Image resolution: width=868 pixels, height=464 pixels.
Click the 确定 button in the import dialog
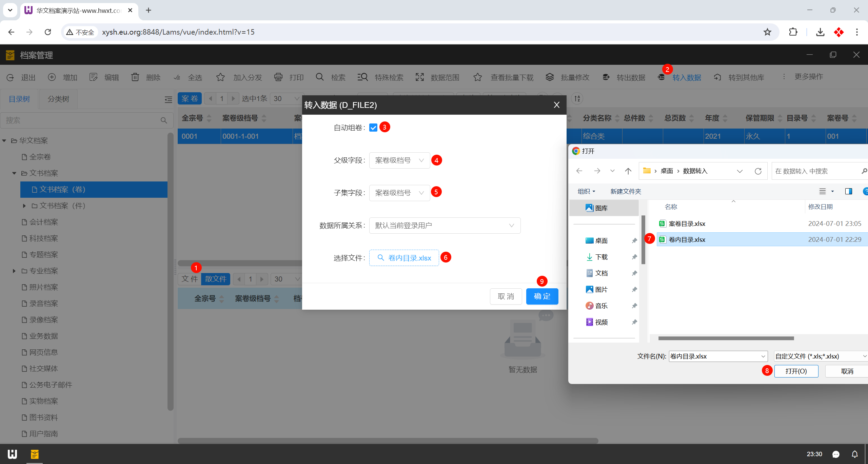[x=542, y=296]
